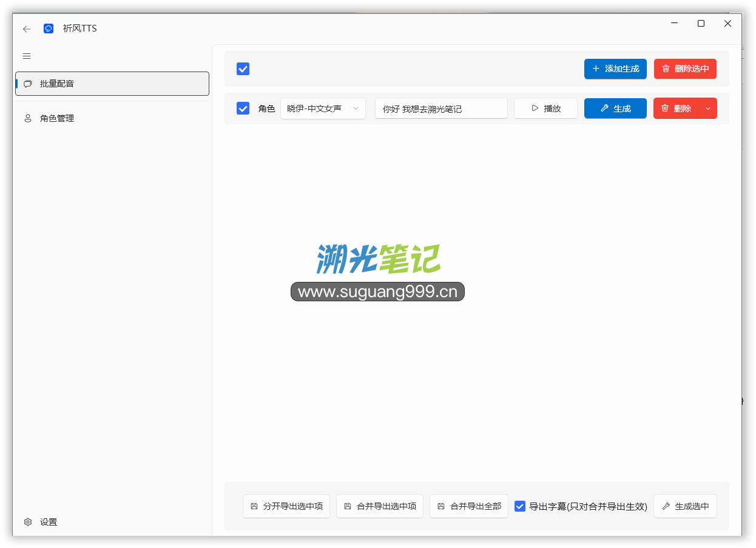Click the 播放 play button
Screen dimensions: 756x548
pyautogui.click(x=545, y=109)
